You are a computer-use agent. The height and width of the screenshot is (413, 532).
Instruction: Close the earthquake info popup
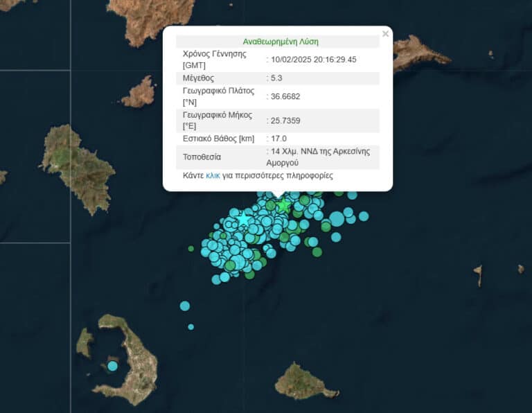pos(385,34)
